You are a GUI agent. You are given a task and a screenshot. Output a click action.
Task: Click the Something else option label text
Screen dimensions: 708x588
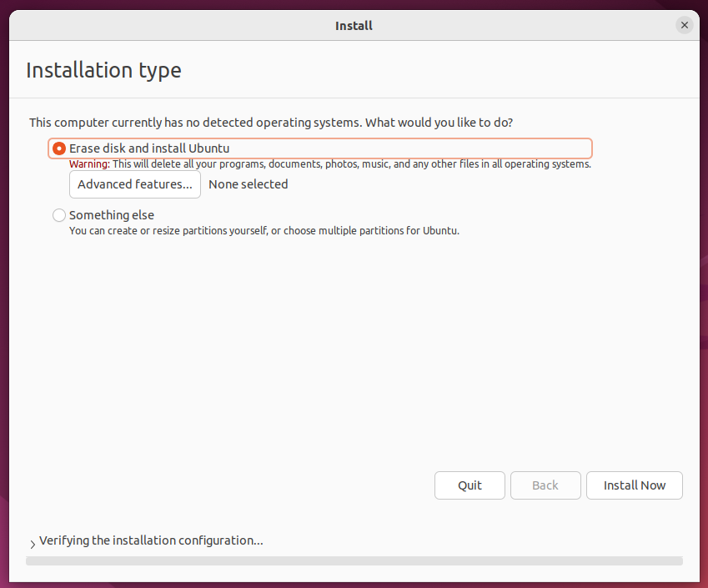point(112,215)
